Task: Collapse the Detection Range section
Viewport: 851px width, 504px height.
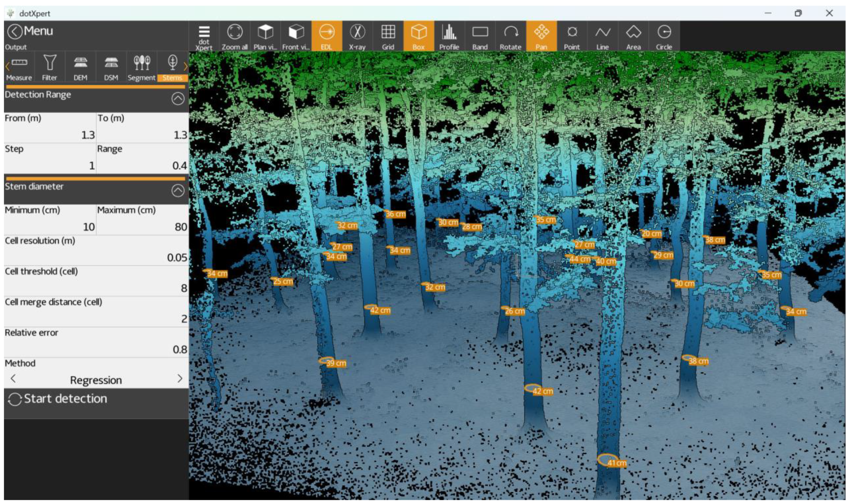Action: pyautogui.click(x=178, y=99)
